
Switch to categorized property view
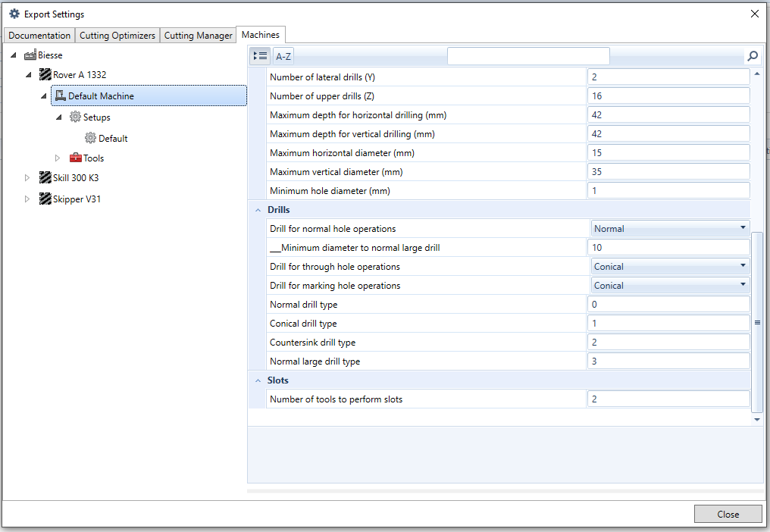pos(260,56)
